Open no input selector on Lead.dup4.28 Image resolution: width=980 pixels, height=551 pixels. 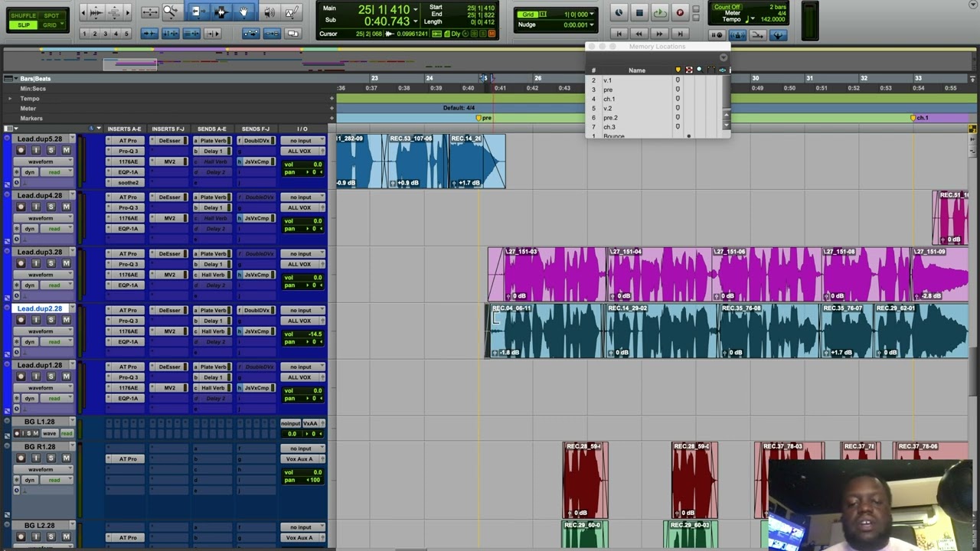click(x=302, y=197)
